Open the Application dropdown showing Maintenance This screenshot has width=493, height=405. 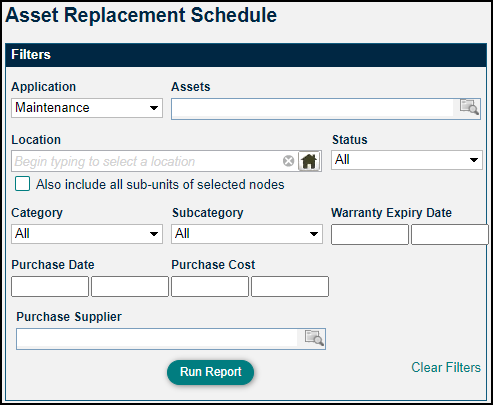pos(87,108)
